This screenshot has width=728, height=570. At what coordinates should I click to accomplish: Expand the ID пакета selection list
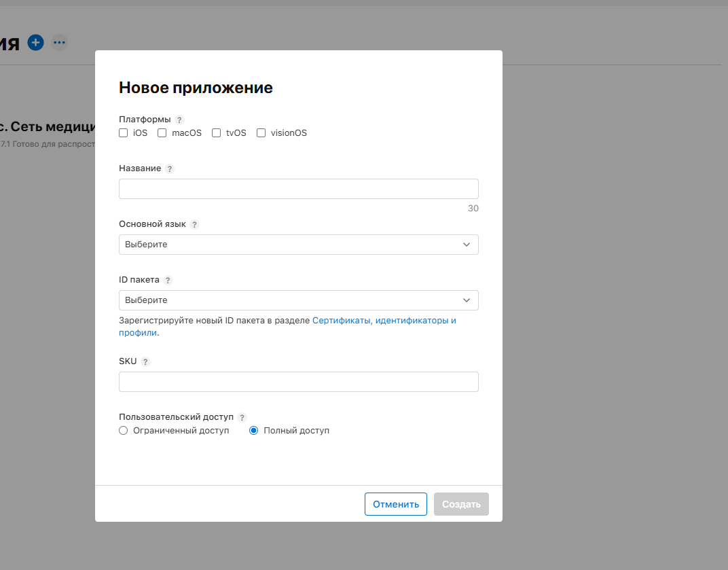tap(299, 300)
